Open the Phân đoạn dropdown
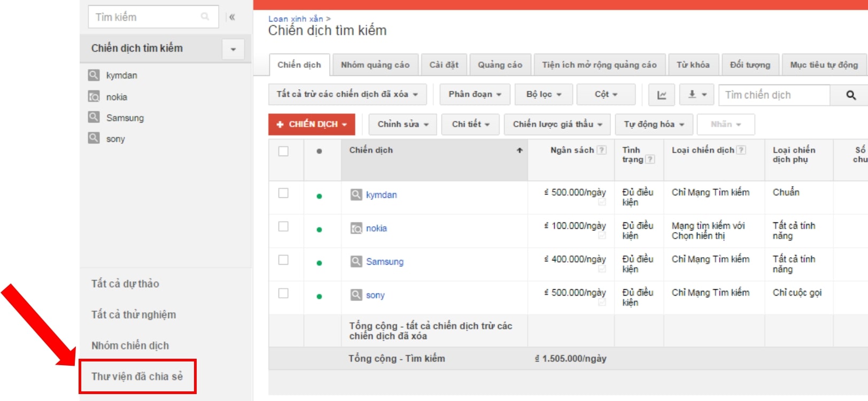Viewport: 868px width, 401px height. tap(475, 94)
